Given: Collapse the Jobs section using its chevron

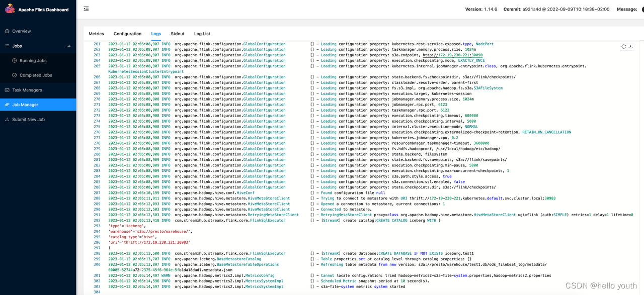Looking at the screenshot, I should tap(69, 45).
